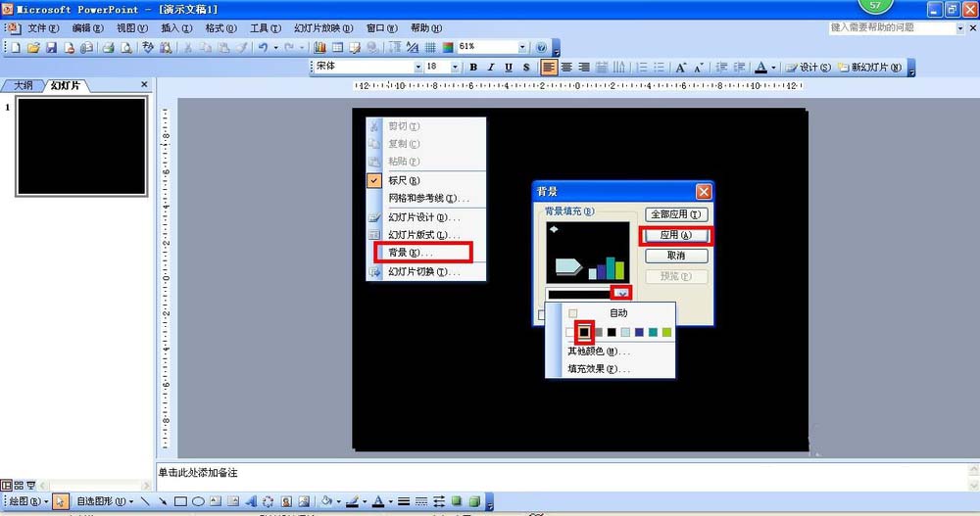Show the grid using the grid icon
The width and height of the screenshot is (980, 516).
pyautogui.click(x=430, y=47)
